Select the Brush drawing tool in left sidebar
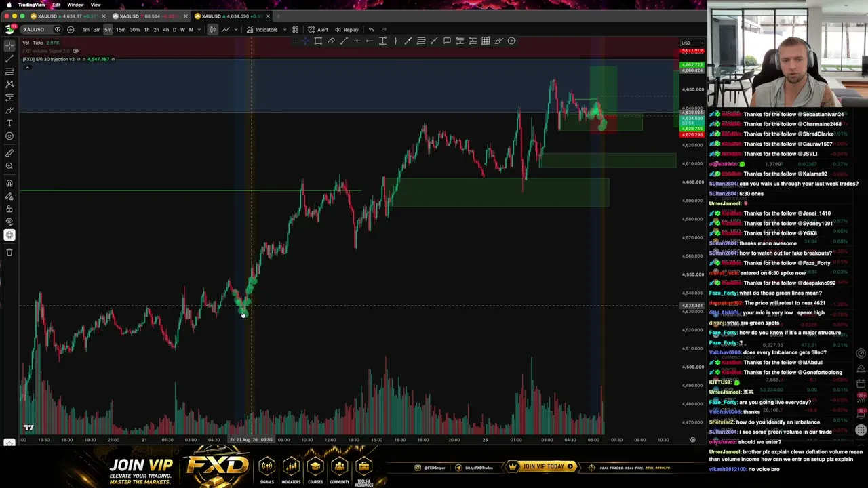Image resolution: width=868 pixels, height=488 pixels. (9, 110)
